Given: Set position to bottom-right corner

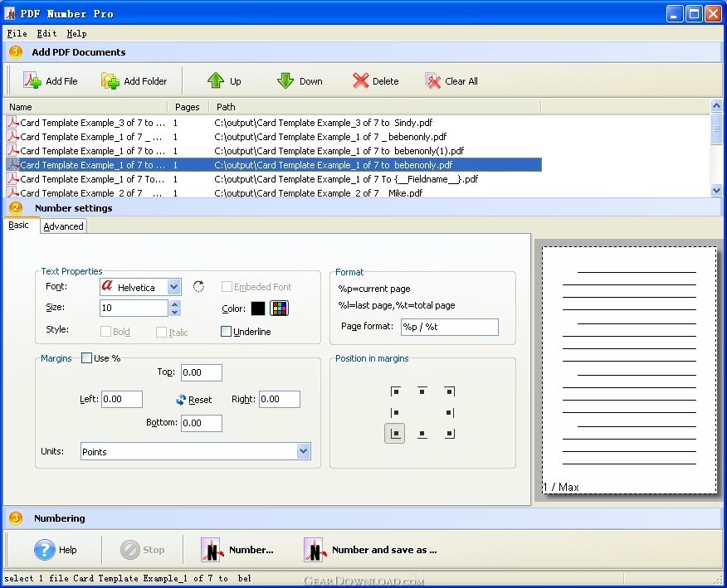Looking at the screenshot, I should [x=449, y=434].
